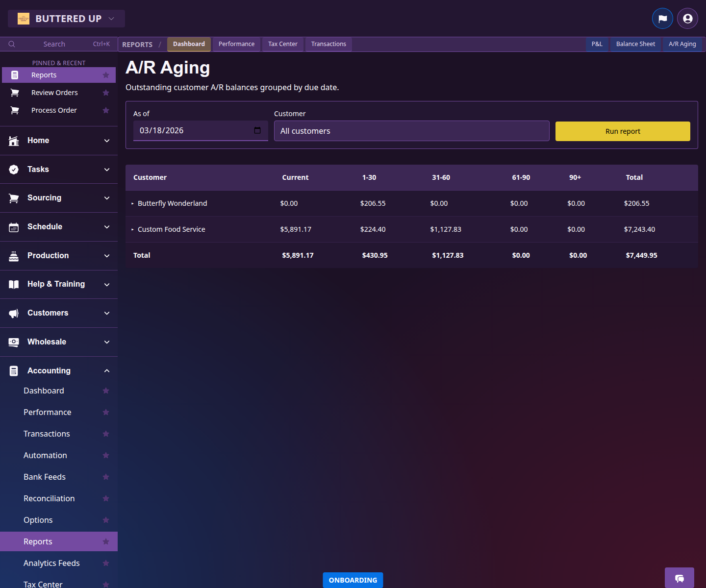This screenshot has width=706, height=588.
Task: Click the flag icon in top header
Action: tap(662, 19)
